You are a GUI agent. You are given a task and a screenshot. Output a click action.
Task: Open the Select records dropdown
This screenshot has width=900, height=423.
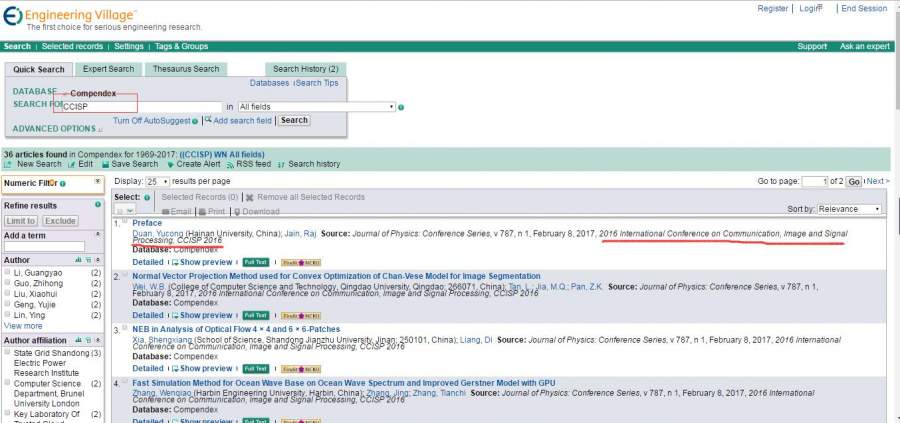pos(125,211)
